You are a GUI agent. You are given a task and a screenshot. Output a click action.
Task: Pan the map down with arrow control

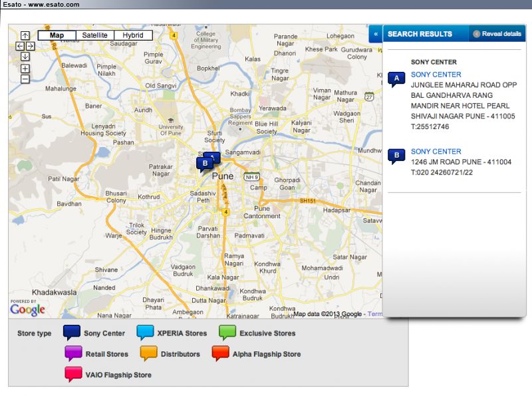tap(25, 57)
